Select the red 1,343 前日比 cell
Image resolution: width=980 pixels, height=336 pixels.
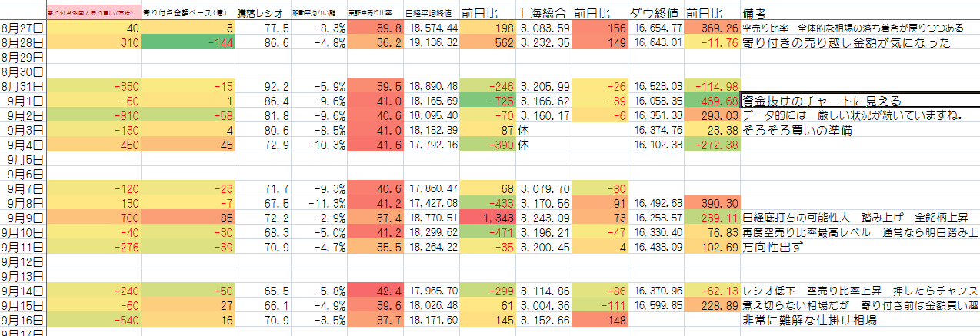tap(488, 218)
